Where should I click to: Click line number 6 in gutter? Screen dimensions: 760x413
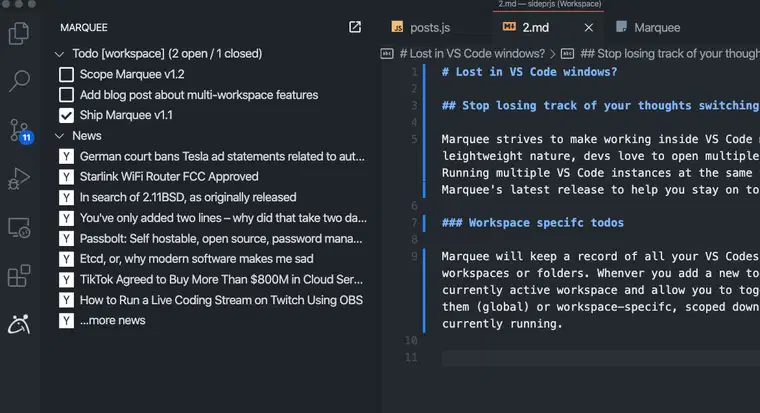pos(414,206)
